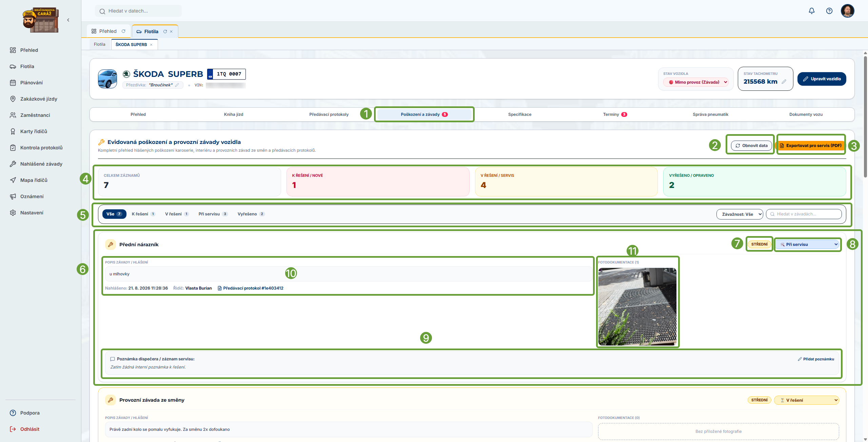The width and height of the screenshot is (868, 442).
Task: Open the Závažnost filter dropdown
Action: point(739,214)
